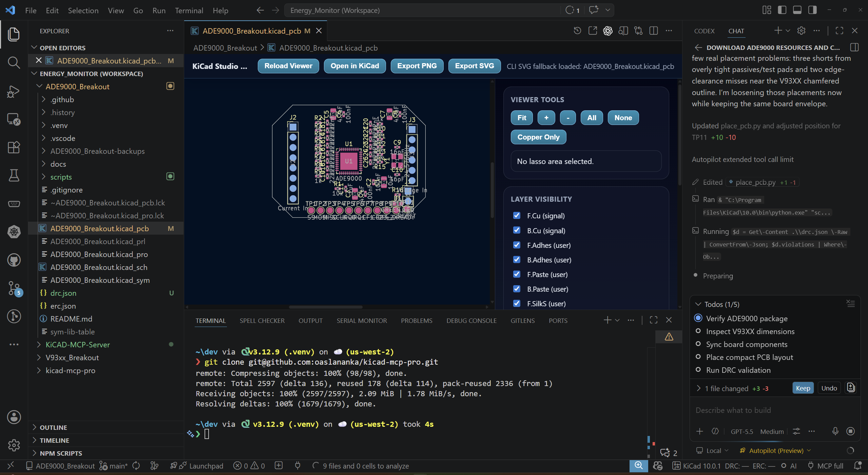Maximize the terminal panel size

tap(654, 320)
